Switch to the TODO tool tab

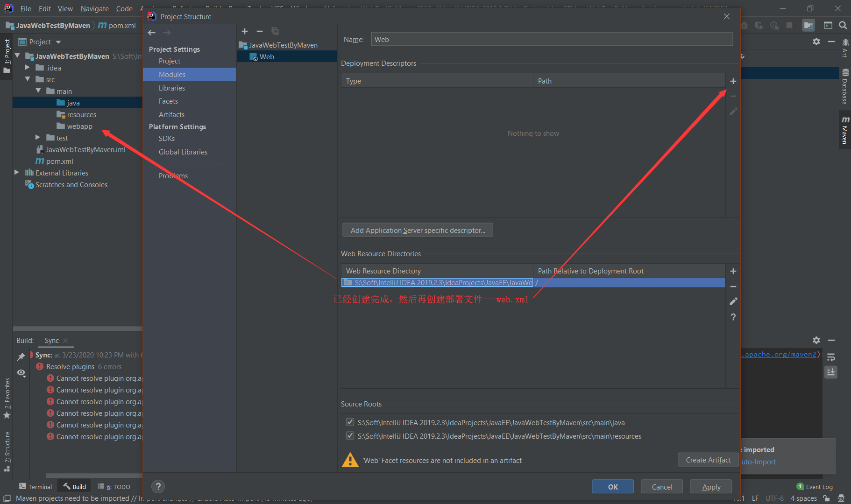coord(114,487)
